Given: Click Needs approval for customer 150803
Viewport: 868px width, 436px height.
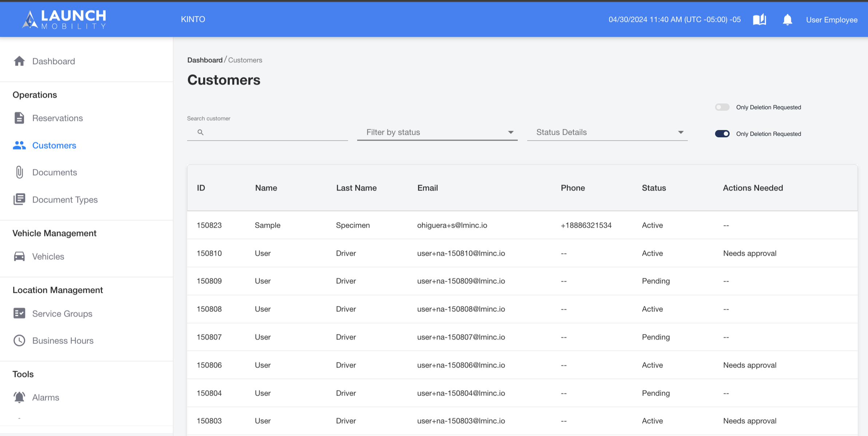Looking at the screenshot, I should click(x=750, y=421).
